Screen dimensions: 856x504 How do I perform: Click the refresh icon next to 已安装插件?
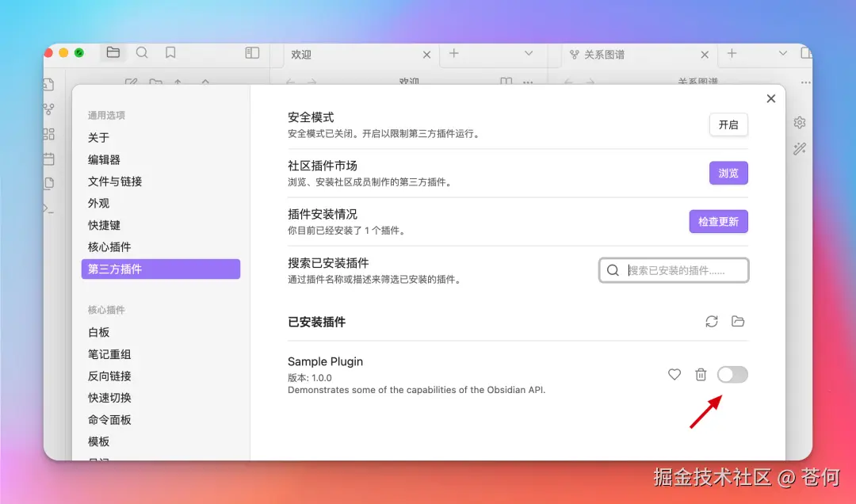711,321
